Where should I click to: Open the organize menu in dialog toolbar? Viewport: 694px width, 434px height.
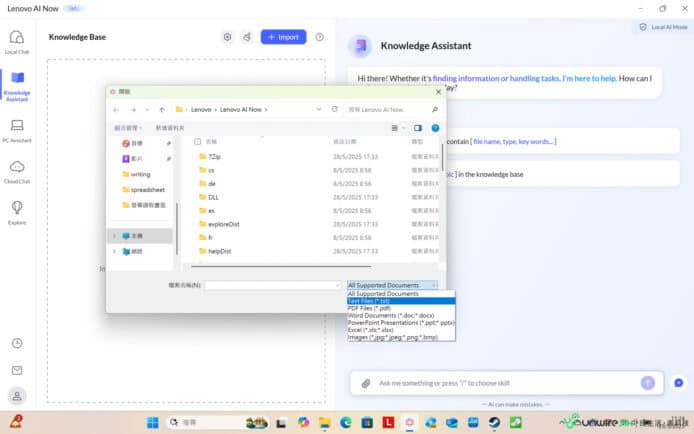[127, 128]
